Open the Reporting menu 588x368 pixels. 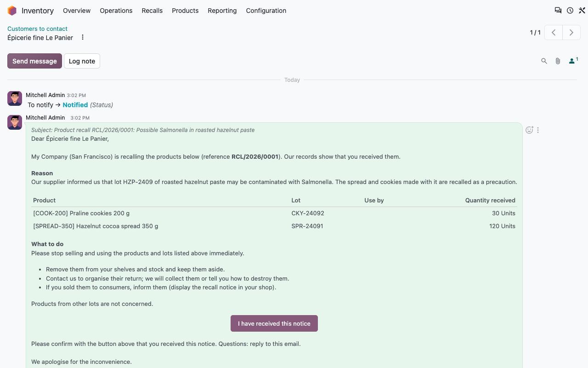pyautogui.click(x=222, y=11)
